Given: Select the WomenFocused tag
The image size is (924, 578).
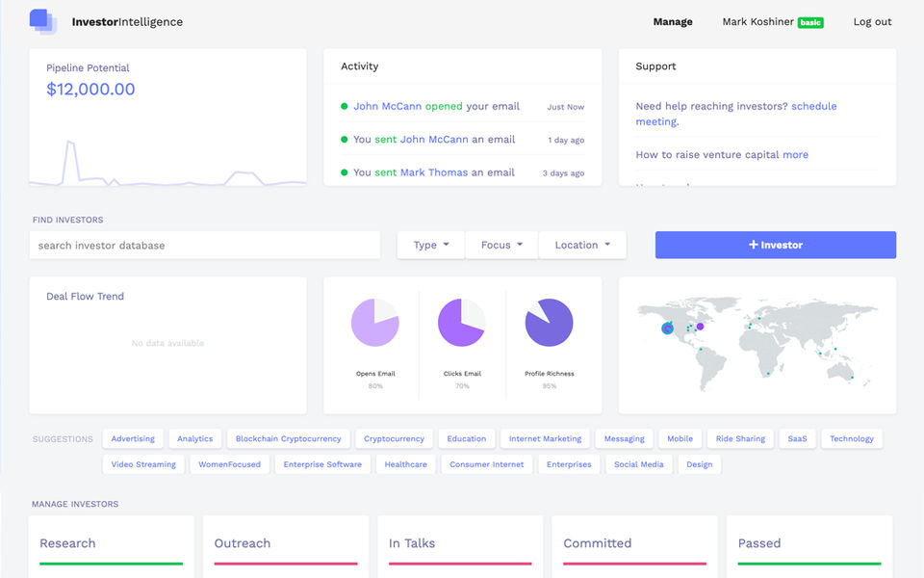Looking at the screenshot, I should (x=229, y=464).
